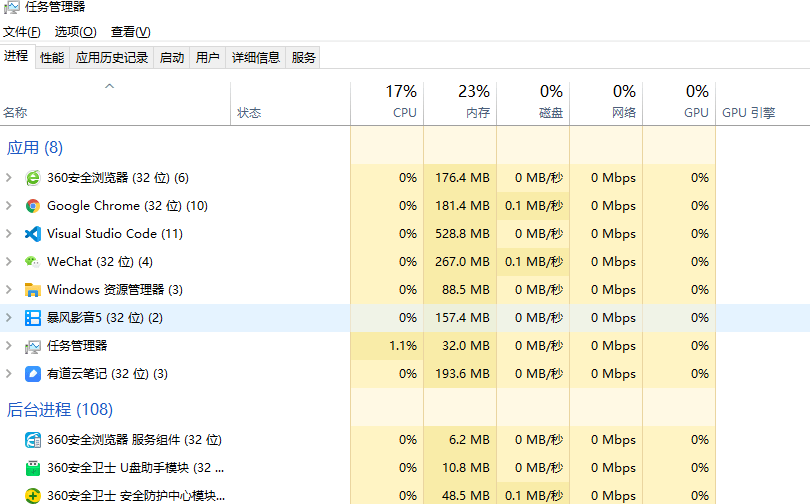Click the 176.4 MB memory value
The image size is (810, 504).
[462, 178]
